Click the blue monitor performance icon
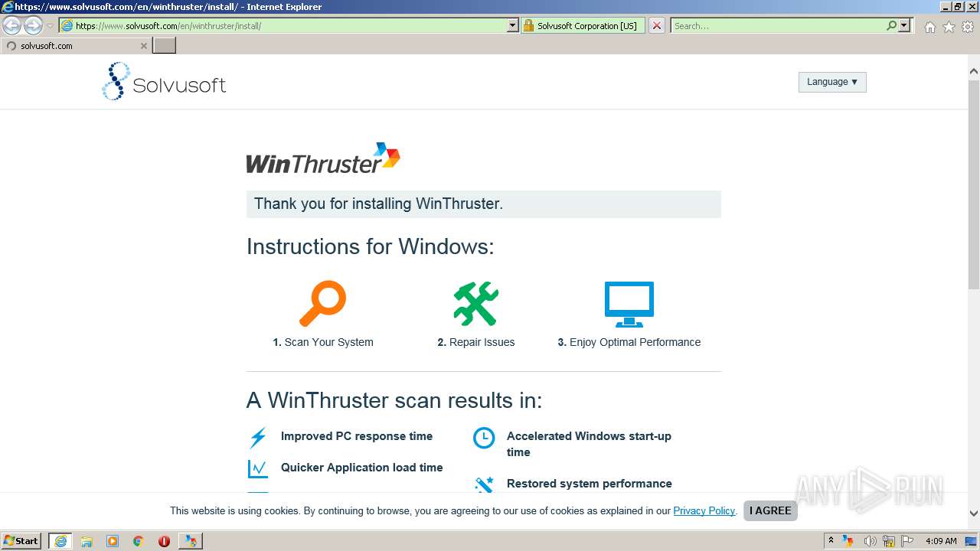Image resolution: width=980 pixels, height=551 pixels. point(629,305)
